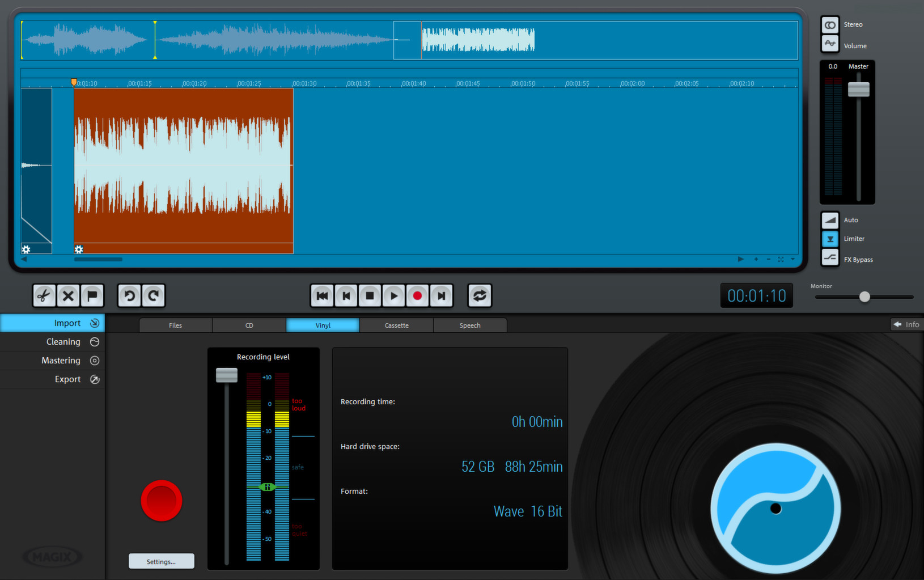Skip to previous marker

pos(346,295)
